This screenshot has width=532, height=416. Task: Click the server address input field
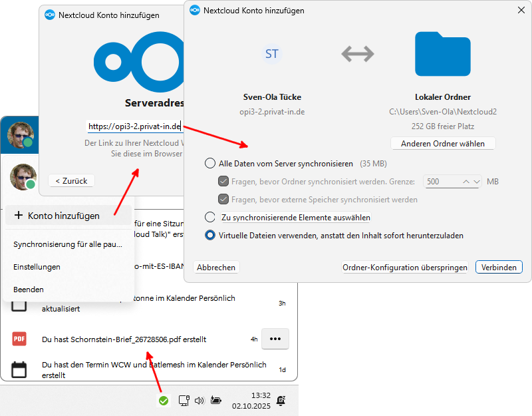tap(133, 126)
